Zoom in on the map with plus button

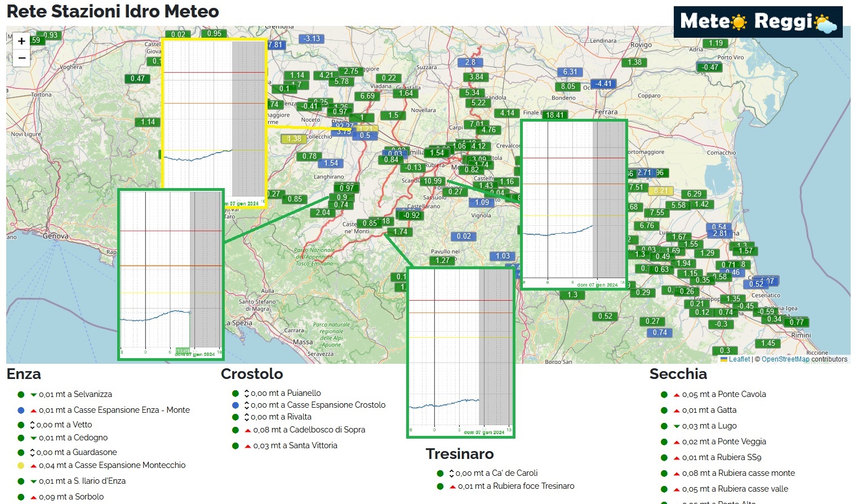click(x=21, y=41)
